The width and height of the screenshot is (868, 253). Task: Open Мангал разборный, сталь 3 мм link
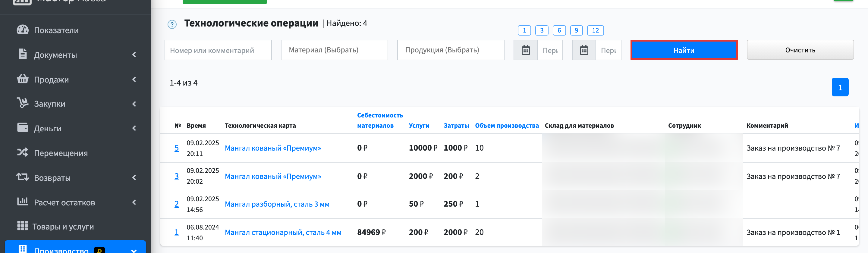click(x=277, y=204)
